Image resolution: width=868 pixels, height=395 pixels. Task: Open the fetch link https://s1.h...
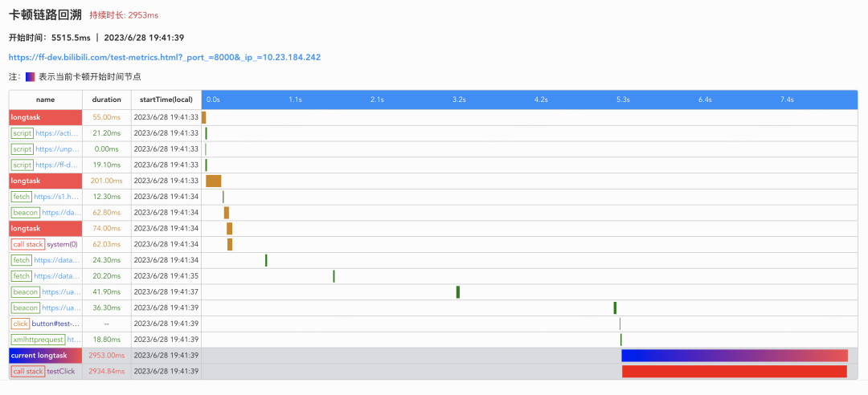(x=56, y=197)
